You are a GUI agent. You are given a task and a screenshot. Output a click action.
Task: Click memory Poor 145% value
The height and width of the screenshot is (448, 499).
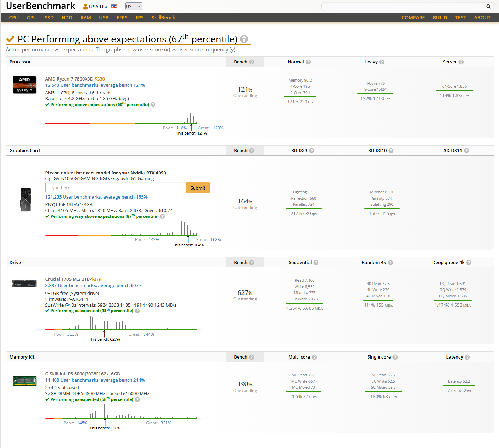coord(82,423)
